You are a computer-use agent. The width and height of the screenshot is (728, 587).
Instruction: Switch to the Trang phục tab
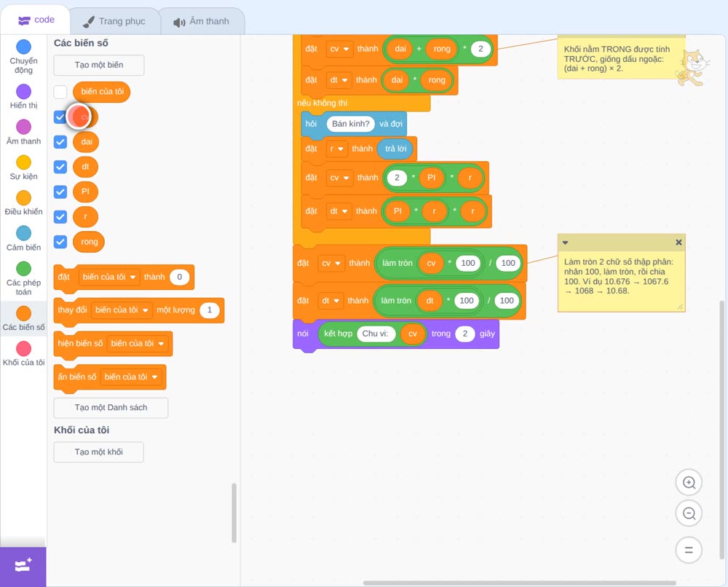tap(114, 21)
